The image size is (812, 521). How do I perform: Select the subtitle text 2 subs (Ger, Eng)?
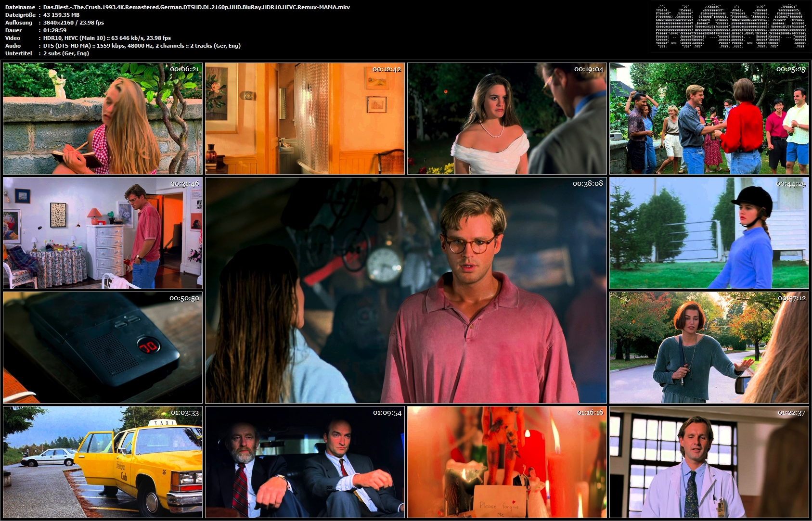(x=66, y=53)
